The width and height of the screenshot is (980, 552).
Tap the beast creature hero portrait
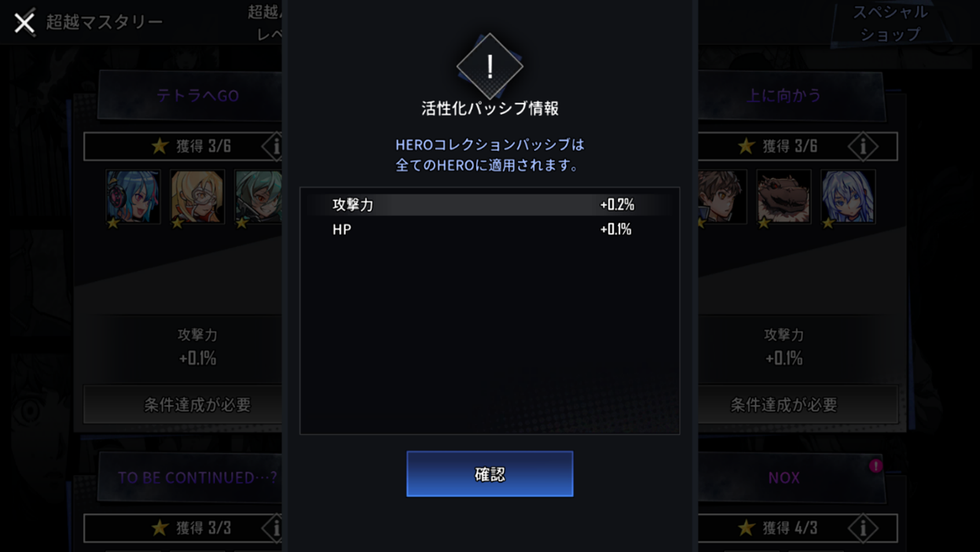784,197
